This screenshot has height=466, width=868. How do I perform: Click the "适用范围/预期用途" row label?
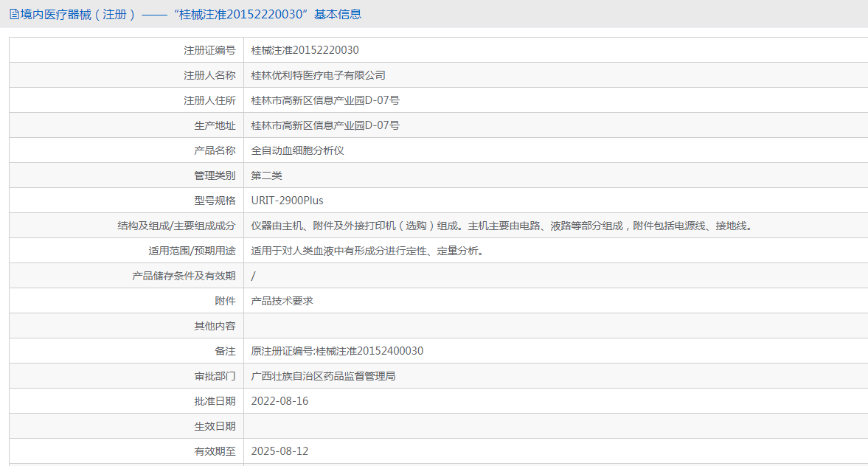tap(192, 251)
